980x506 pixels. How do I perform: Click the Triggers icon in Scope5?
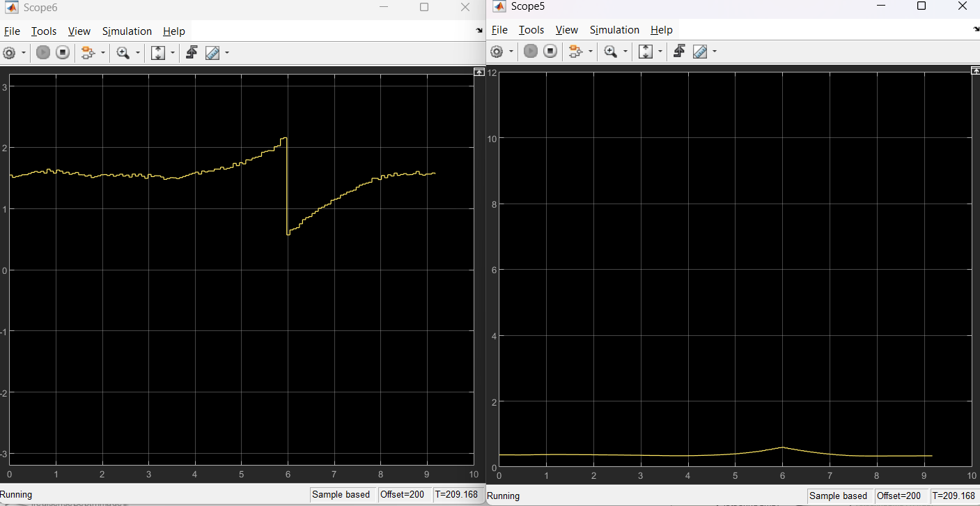point(679,51)
